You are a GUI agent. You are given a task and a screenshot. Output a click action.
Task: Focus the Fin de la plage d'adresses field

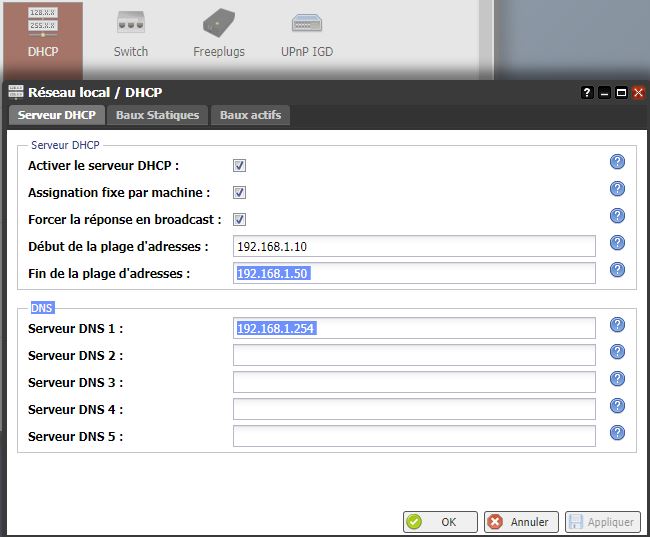click(414, 273)
